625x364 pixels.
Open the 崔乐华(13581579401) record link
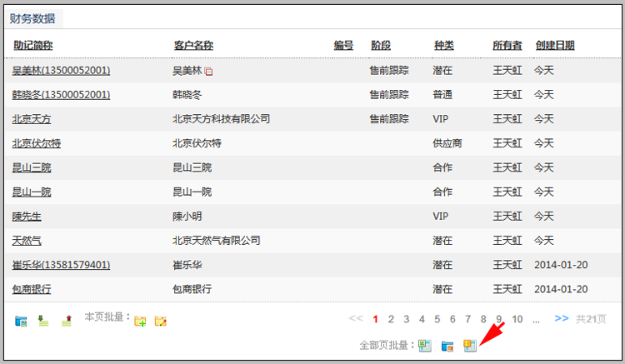tap(61, 265)
